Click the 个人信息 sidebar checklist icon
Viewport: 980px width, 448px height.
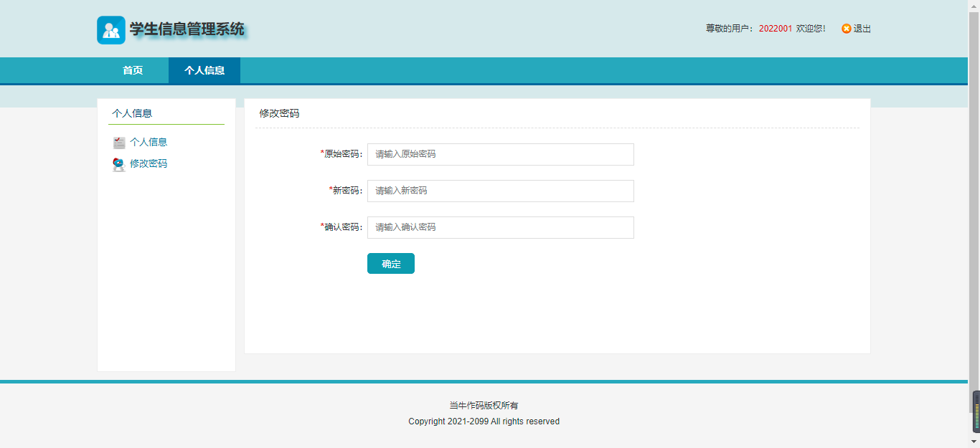[119, 143]
